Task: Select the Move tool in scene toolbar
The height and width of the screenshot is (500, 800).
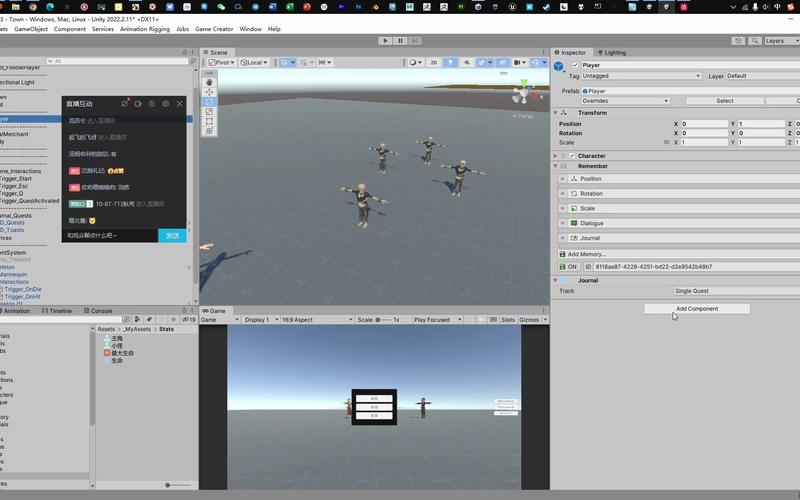Action: pyautogui.click(x=209, y=92)
